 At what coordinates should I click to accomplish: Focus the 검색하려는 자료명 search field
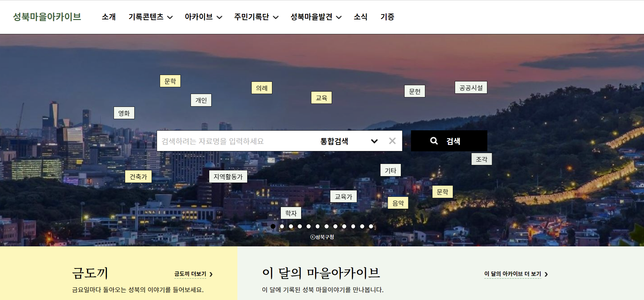[234, 141]
